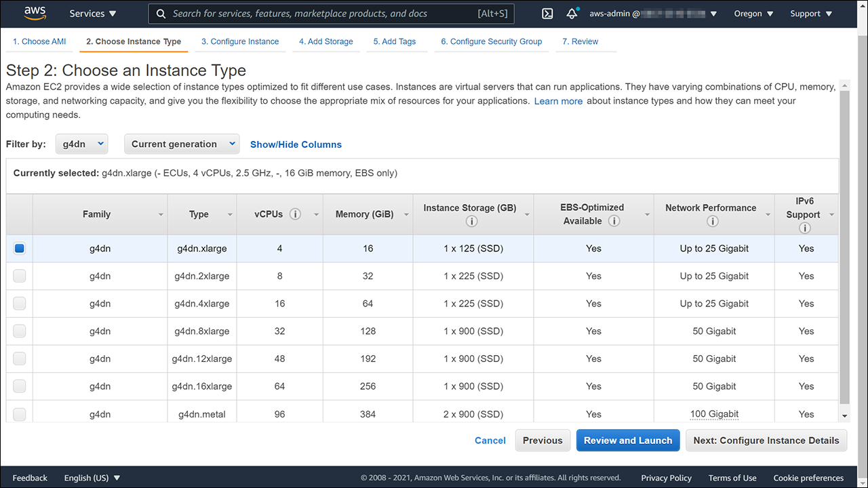The image size is (868, 488).
Task: Click the Previous button
Action: [x=542, y=441]
